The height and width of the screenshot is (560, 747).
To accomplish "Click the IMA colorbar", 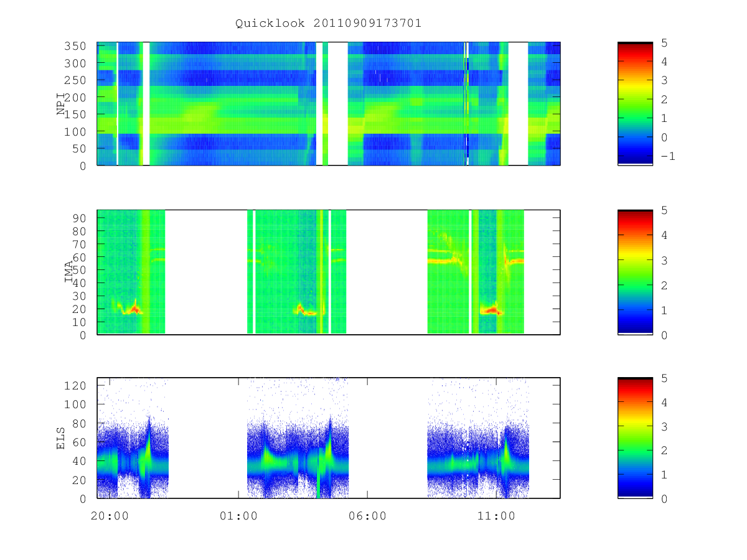I will point(635,272).
